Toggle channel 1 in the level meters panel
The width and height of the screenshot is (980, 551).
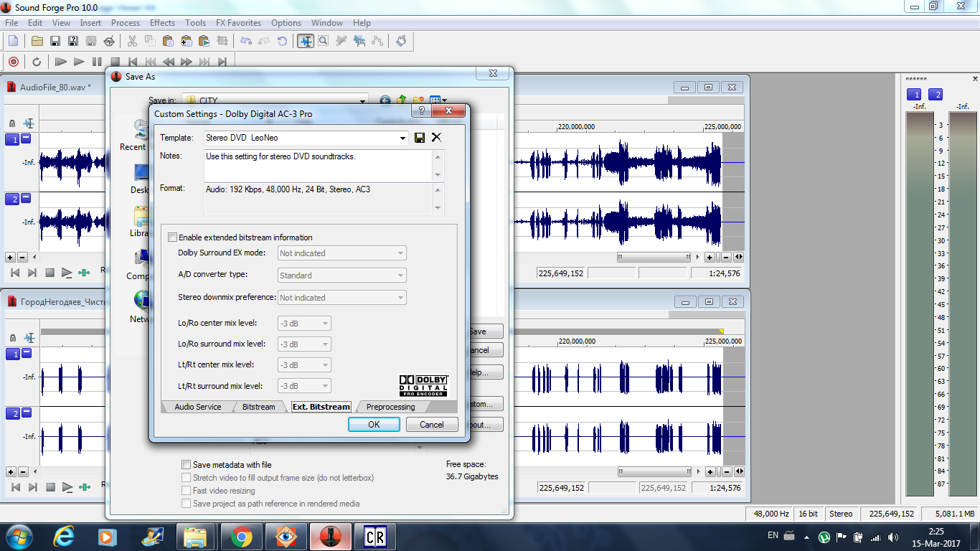914,95
